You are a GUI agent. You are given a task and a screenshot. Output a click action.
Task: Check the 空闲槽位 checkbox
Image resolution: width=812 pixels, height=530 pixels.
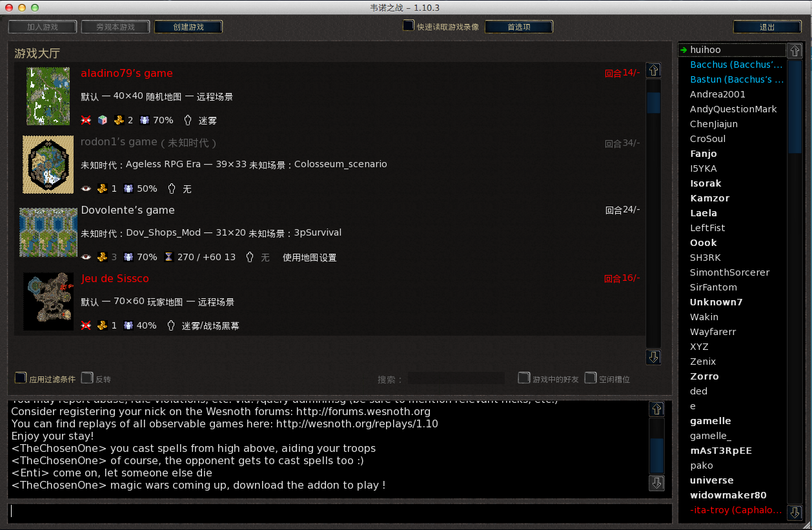pos(590,378)
